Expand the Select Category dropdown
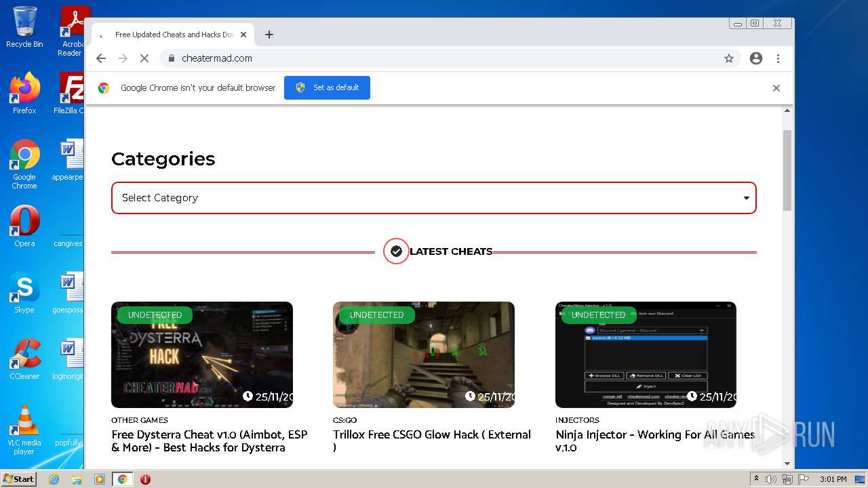 (434, 198)
